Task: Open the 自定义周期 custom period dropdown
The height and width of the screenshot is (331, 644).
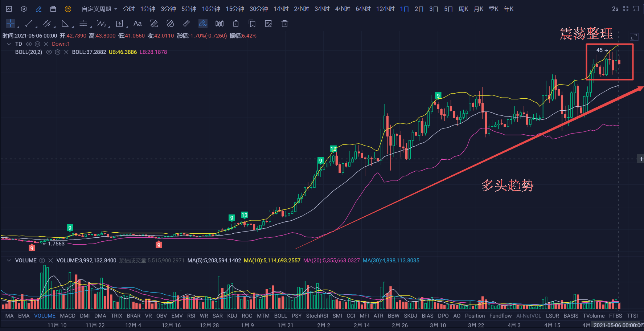Action: click(x=99, y=9)
